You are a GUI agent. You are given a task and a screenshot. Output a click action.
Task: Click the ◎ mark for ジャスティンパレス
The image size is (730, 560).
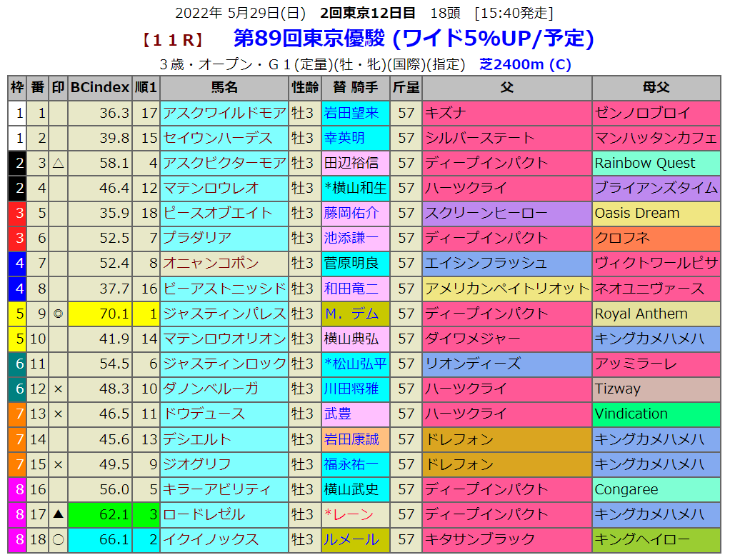point(58,314)
